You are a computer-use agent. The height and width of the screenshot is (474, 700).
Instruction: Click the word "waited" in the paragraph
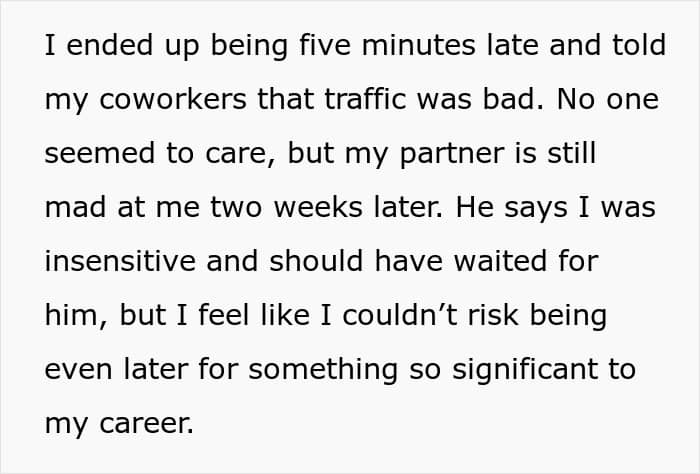[500, 260]
